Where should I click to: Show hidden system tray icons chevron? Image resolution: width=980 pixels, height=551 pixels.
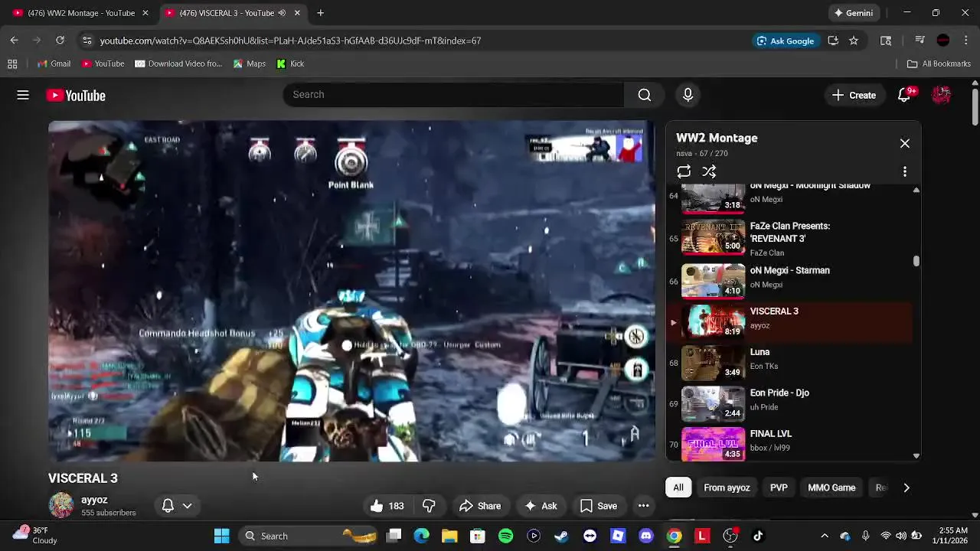(x=824, y=536)
